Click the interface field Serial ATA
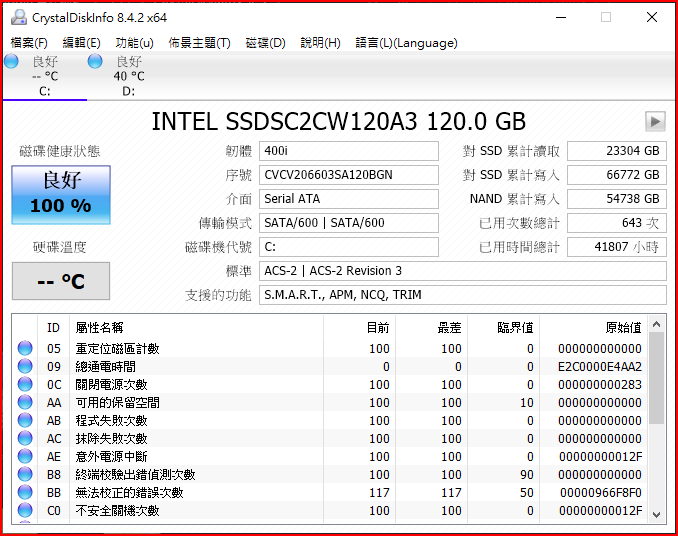Screen dimensions: 678x536 point(349,199)
